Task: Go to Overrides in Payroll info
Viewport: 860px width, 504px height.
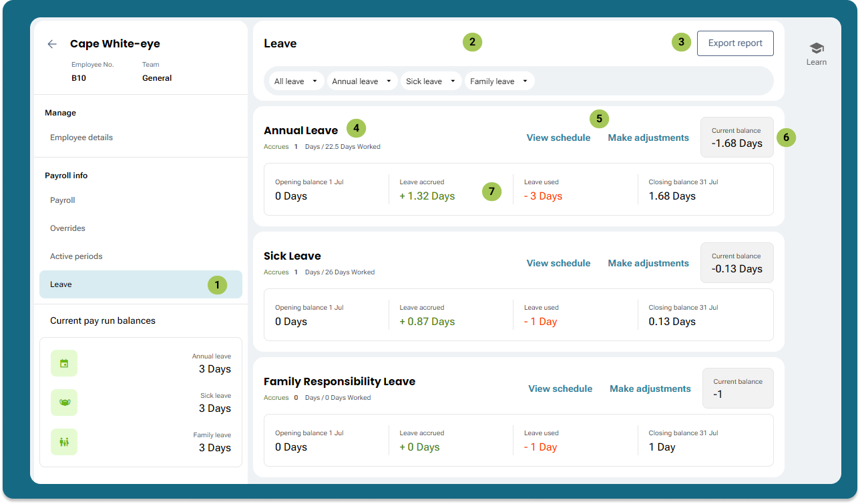Action: point(67,228)
